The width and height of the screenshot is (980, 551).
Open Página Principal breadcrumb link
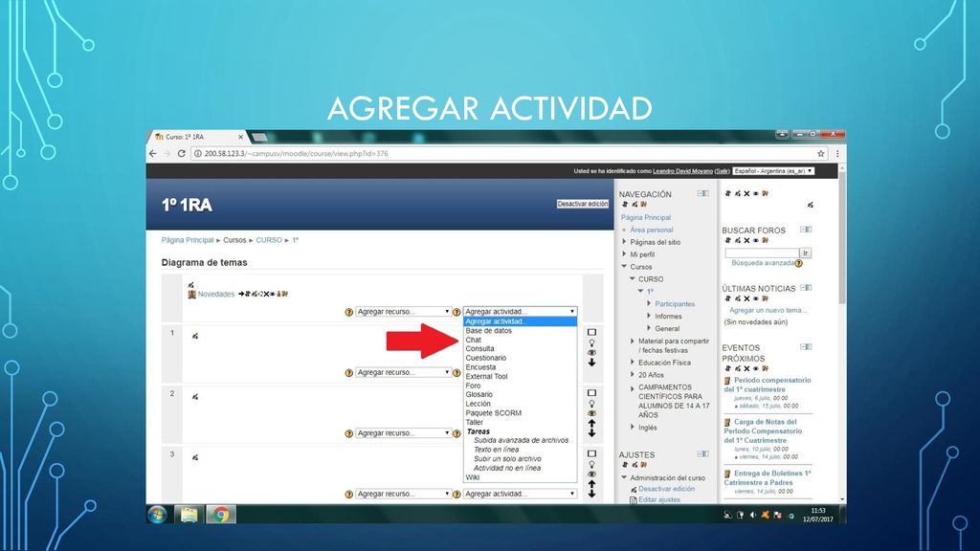[188, 240]
